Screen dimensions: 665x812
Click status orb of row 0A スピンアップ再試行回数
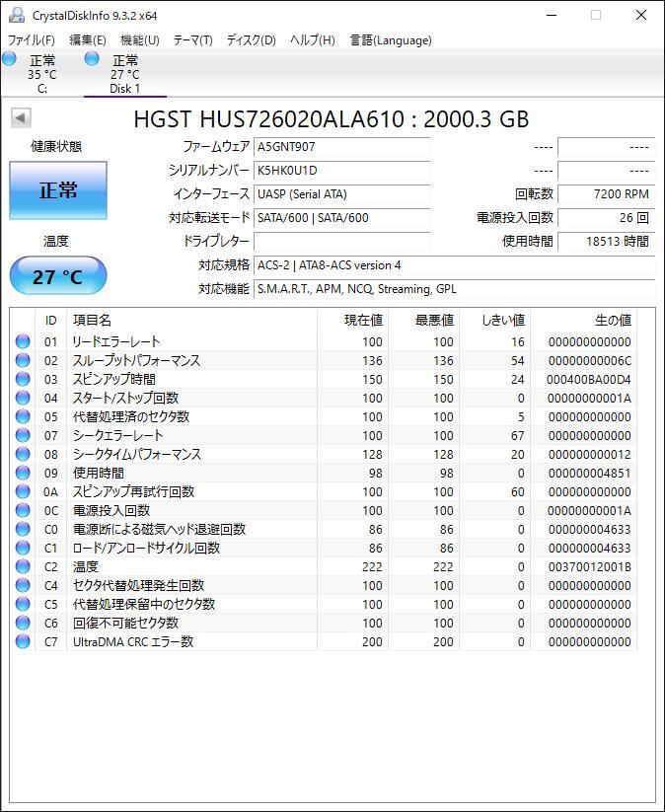23,491
